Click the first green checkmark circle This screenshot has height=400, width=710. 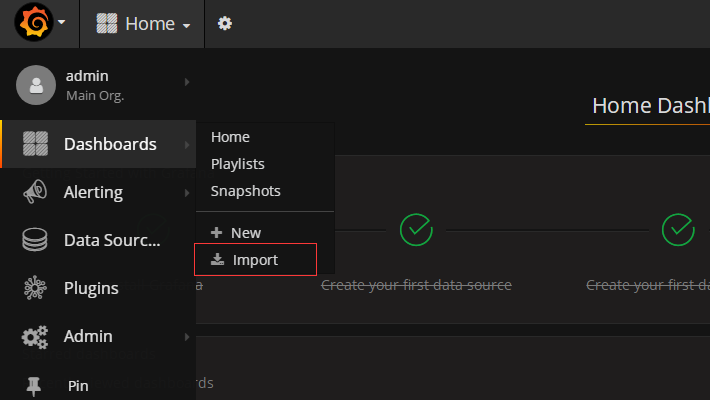coord(416,230)
